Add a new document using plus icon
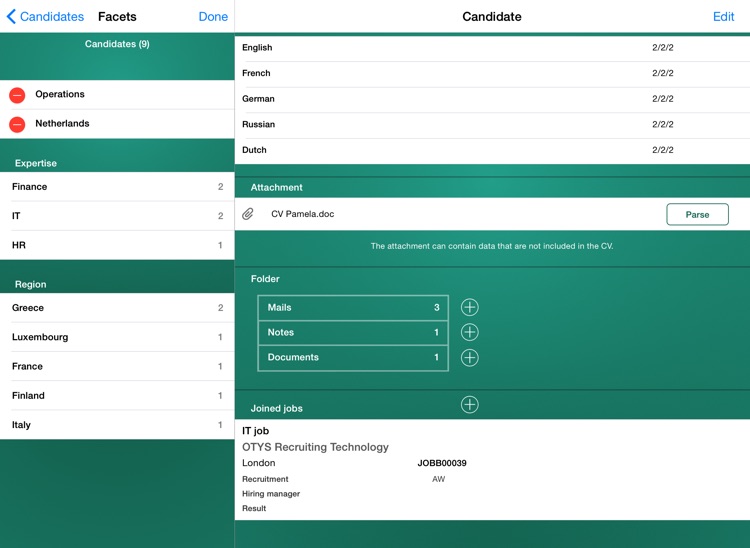 [469, 358]
